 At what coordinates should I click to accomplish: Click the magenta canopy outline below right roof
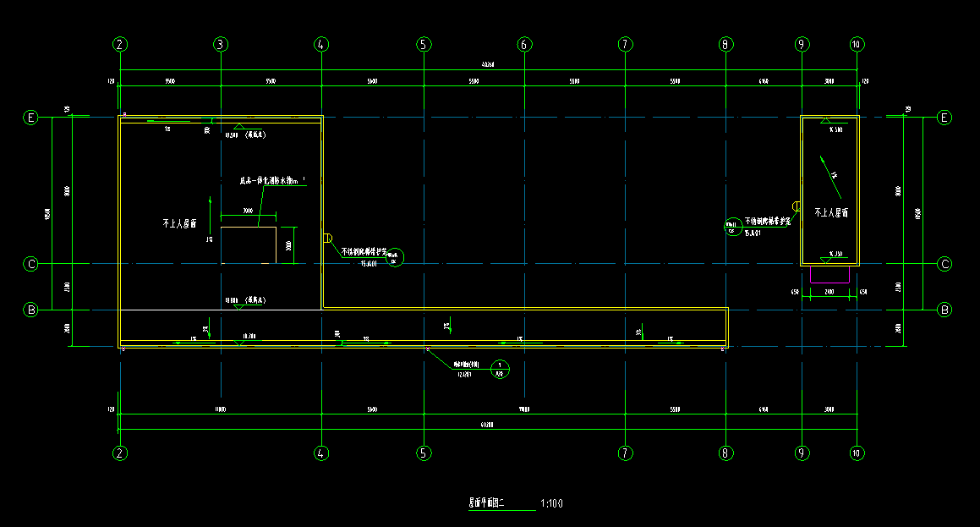(x=829, y=275)
